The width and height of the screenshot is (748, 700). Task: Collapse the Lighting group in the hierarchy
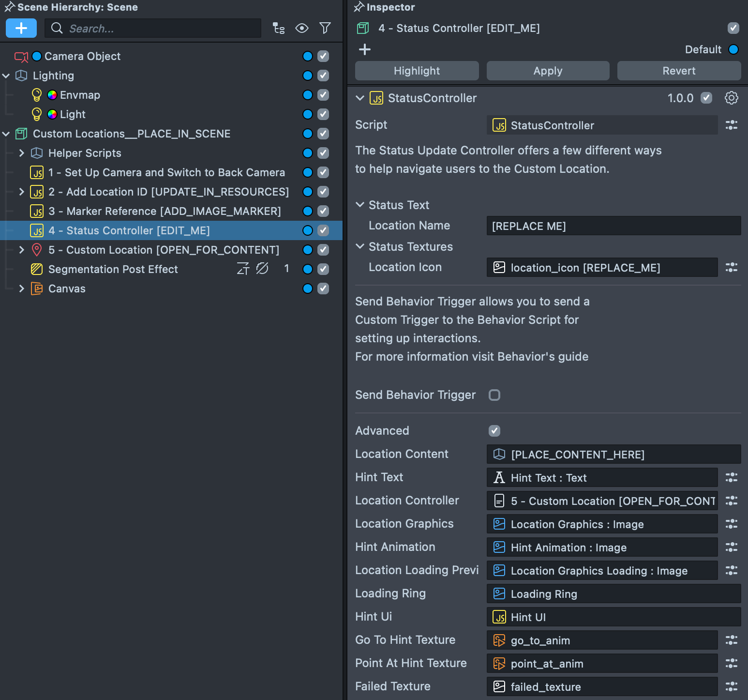(x=6, y=76)
